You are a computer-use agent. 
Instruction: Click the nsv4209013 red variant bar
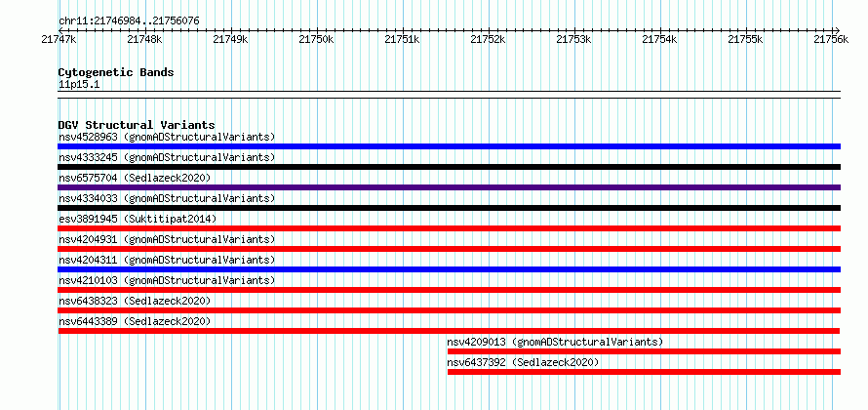(644, 351)
